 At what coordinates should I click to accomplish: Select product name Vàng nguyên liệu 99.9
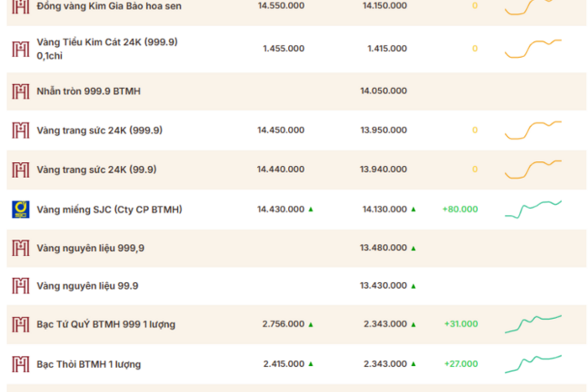point(87,286)
